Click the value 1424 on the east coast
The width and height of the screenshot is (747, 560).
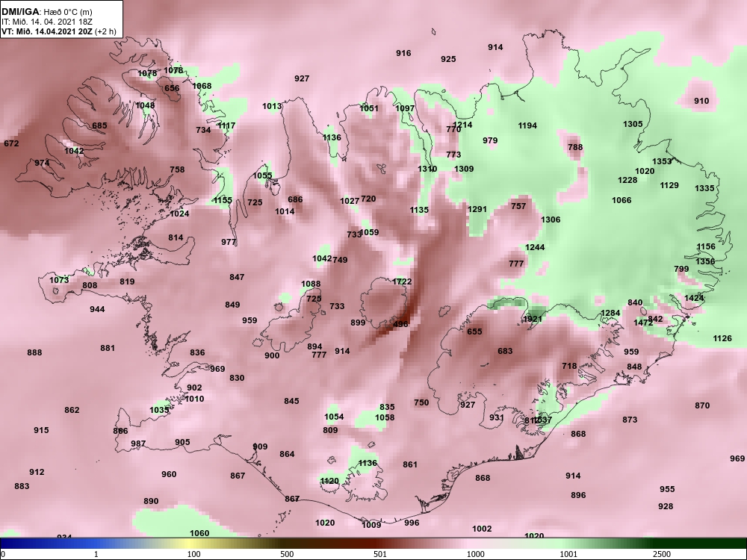(694, 298)
